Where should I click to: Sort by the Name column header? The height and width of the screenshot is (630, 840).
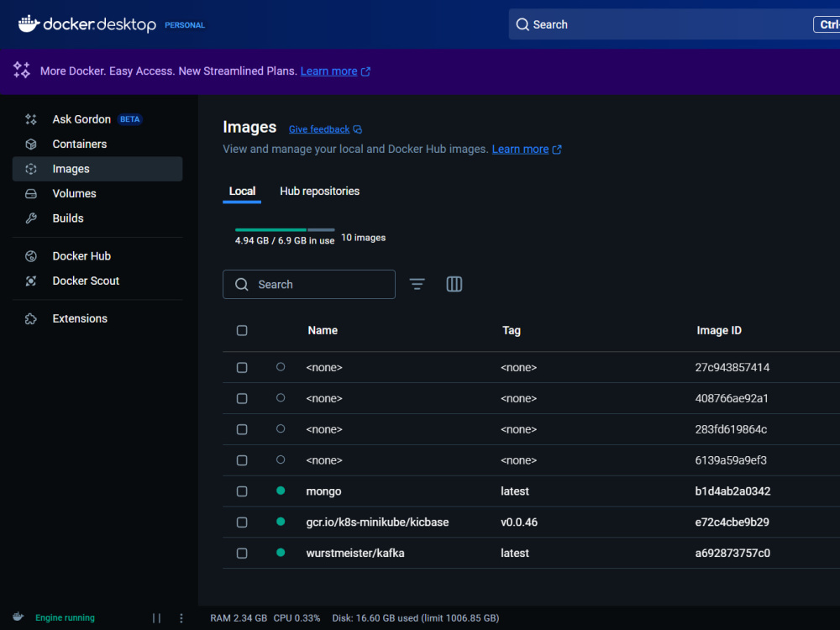coord(323,330)
